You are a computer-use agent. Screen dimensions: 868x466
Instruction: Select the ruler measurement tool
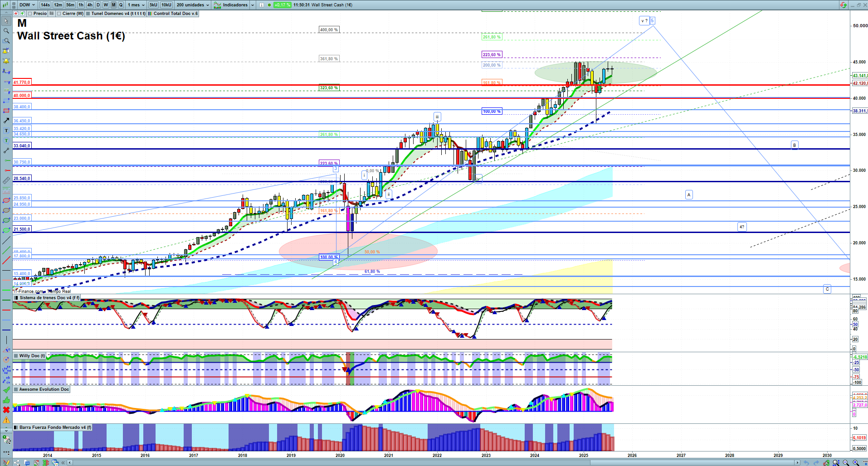(x=6, y=180)
